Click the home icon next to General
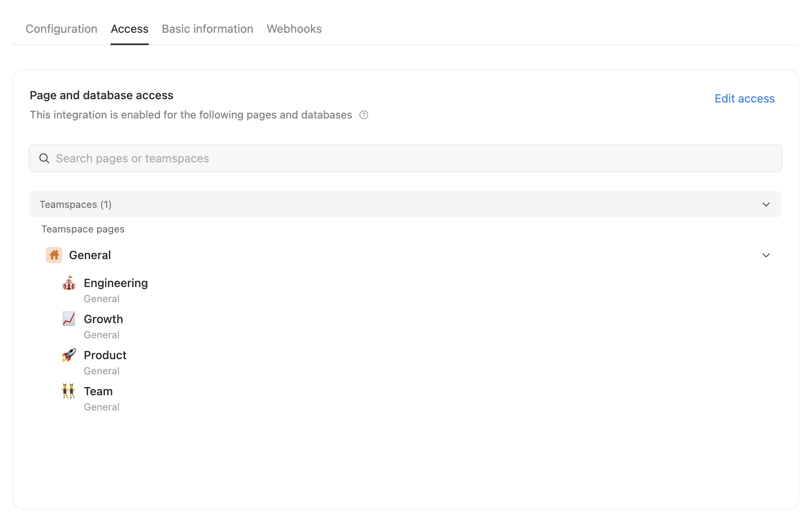 point(54,255)
